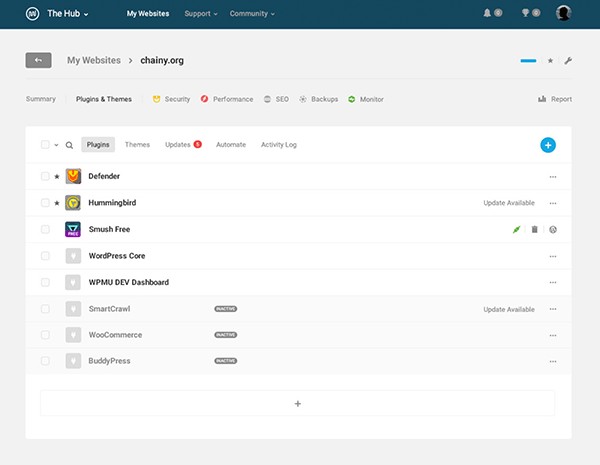600x465 pixels.
Task: Click the large empty add-plugin area
Action: click(x=297, y=403)
